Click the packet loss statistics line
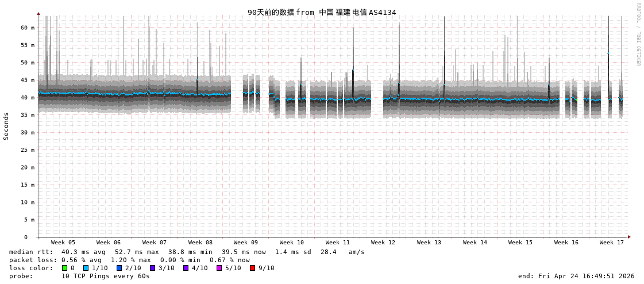Screen dimensions: 644x284 tap(129, 260)
